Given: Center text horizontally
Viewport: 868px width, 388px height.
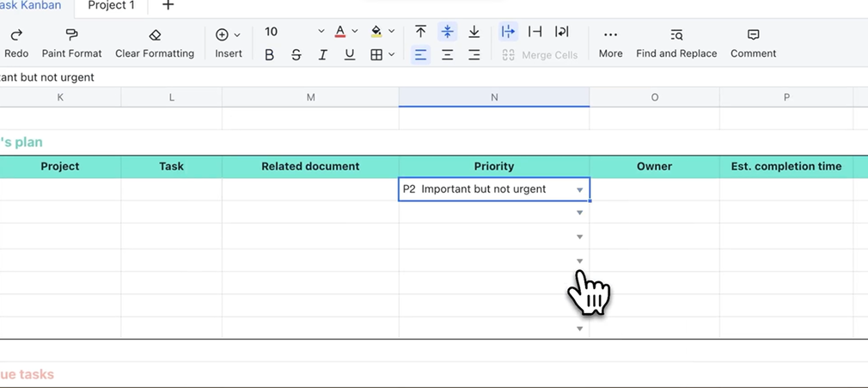Looking at the screenshot, I should tap(447, 55).
